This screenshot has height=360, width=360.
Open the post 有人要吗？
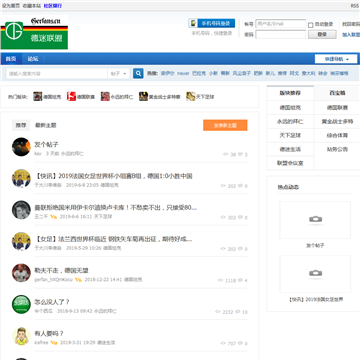pos(49,333)
